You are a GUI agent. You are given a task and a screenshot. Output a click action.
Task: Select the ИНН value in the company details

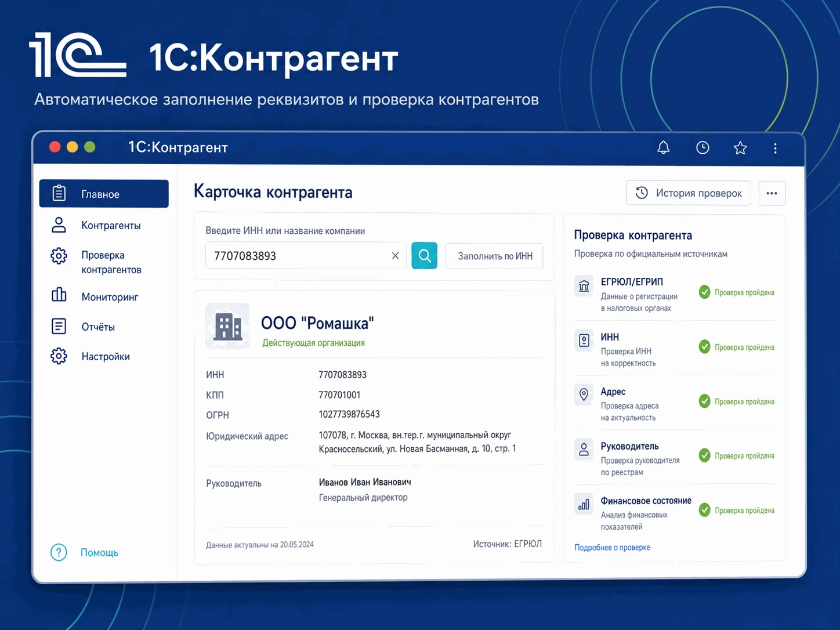[342, 375]
